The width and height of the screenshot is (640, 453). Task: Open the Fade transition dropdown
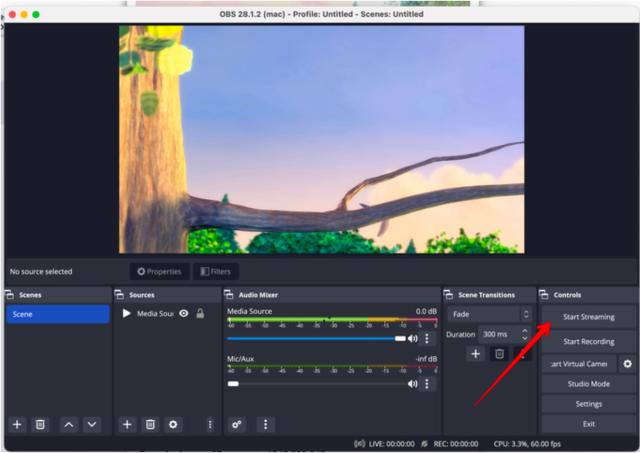click(x=490, y=314)
